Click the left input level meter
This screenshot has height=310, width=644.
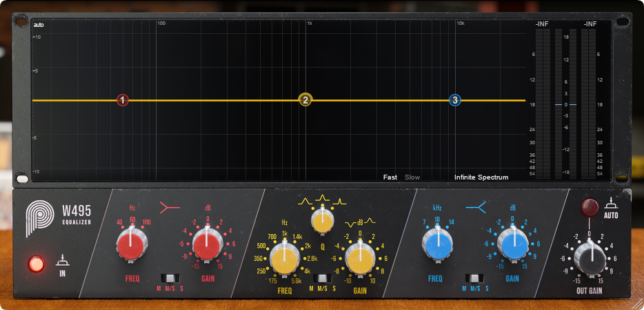[542, 104]
